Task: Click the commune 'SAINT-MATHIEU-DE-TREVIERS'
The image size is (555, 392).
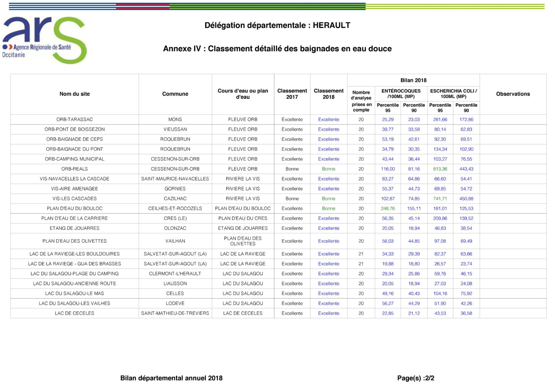Action: pos(175,313)
